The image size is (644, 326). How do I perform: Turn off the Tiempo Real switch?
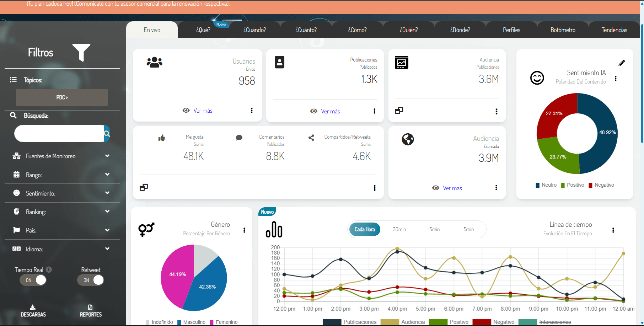pos(33,280)
